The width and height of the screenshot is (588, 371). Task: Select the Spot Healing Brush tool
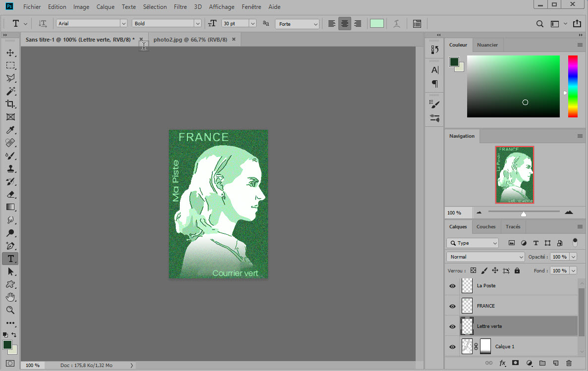(10, 143)
